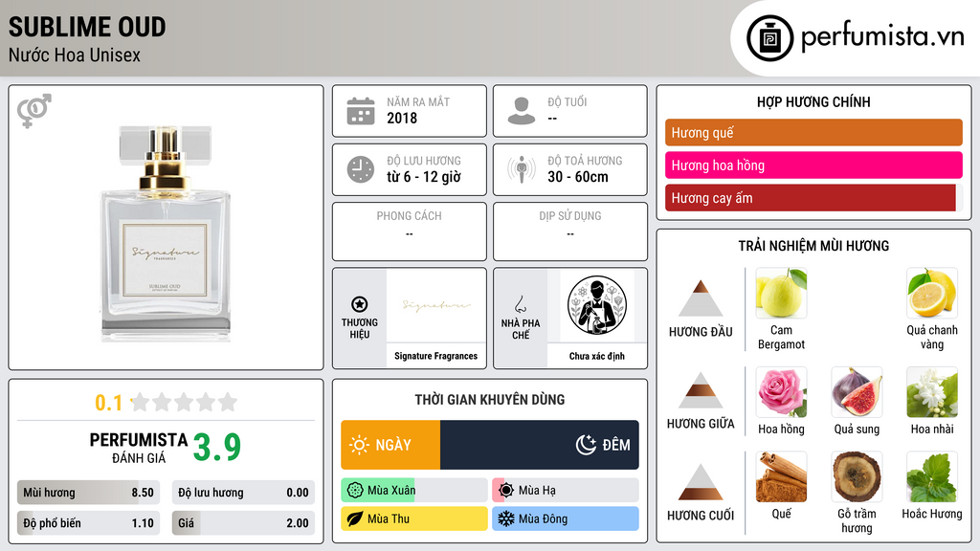This screenshot has width=980, height=551.
Task: Click the Perfumista Đánh giá label
Action: [139, 449]
